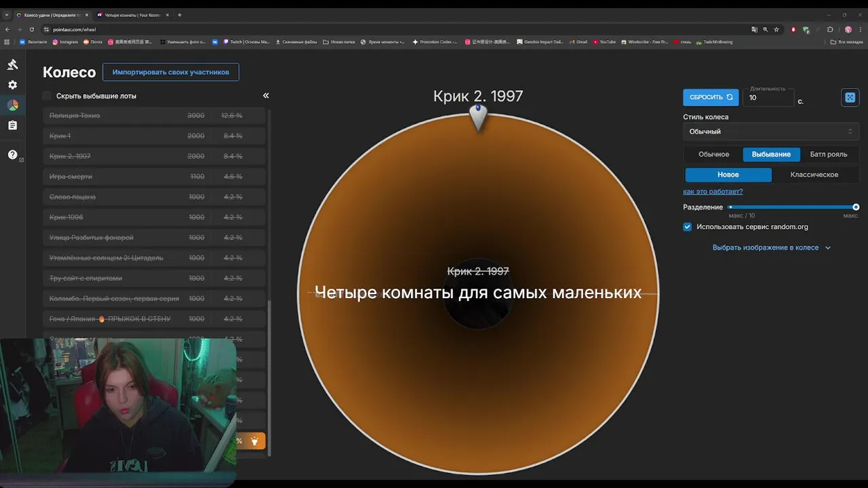This screenshot has height=488, width=868.
Task: Close the Четыре комнаты tab
Action: [167, 15]
